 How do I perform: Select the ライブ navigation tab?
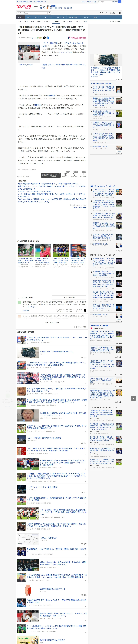pyautogui.click(x=37, y=17)
